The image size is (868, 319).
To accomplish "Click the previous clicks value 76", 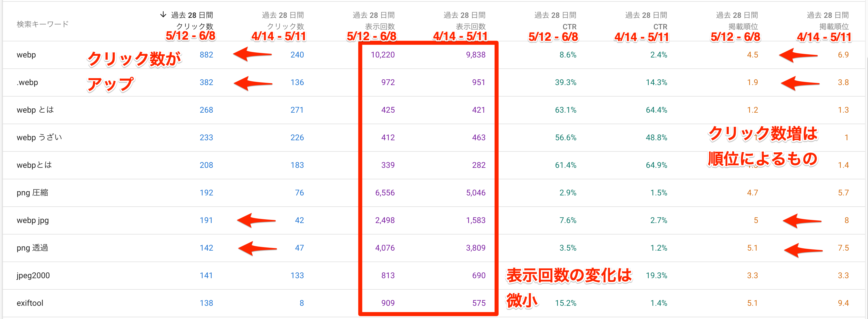I will pyautogui.click(x=299, y=193).
